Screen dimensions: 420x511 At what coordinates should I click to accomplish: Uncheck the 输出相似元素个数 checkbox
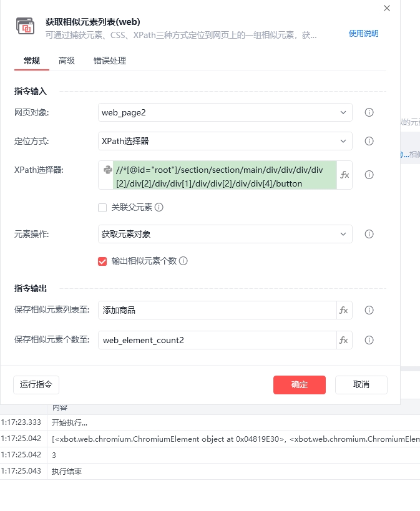(x=102, y=261)
